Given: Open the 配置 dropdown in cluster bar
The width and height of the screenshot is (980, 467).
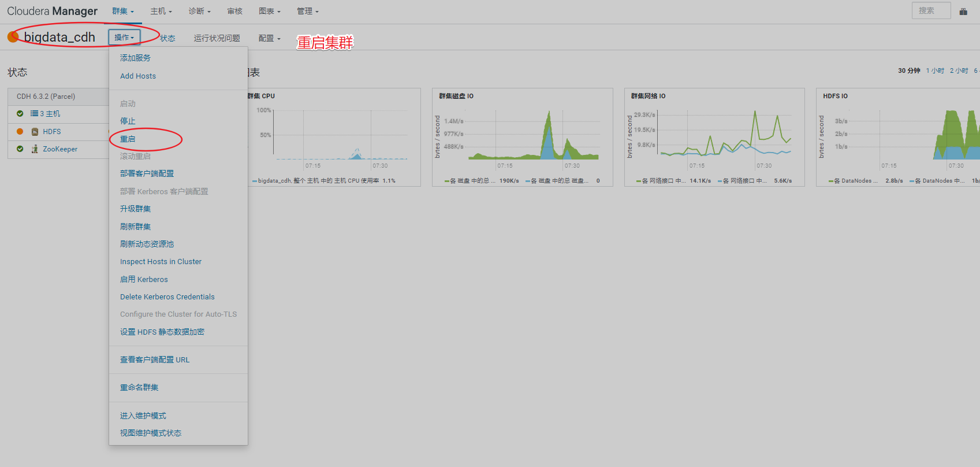Looking at the screenshot, I should click(270, 38).
